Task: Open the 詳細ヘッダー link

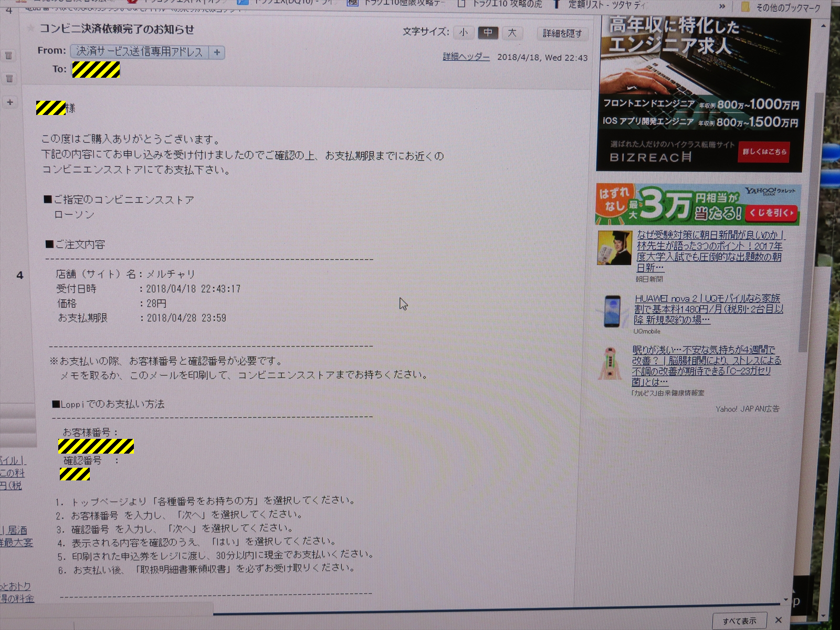Action: (466, 57)
